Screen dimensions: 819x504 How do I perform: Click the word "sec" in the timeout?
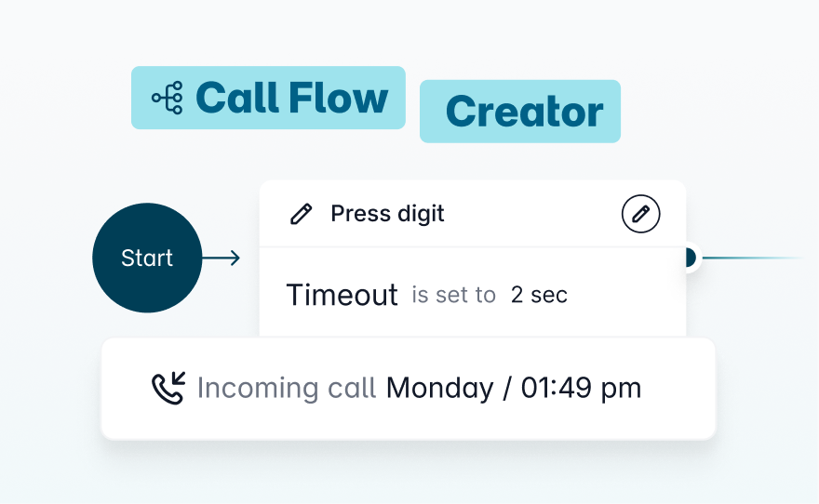click(549, 296)
